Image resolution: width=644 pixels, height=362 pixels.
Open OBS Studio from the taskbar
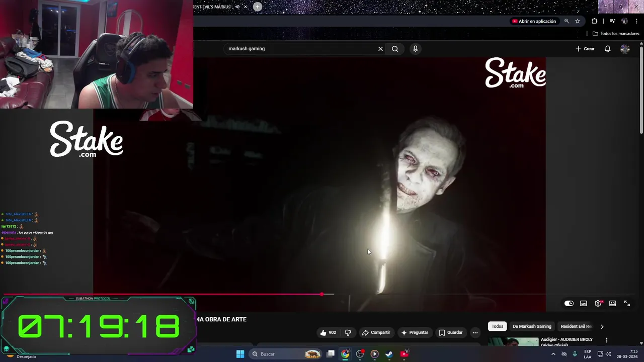coord(360,354)
